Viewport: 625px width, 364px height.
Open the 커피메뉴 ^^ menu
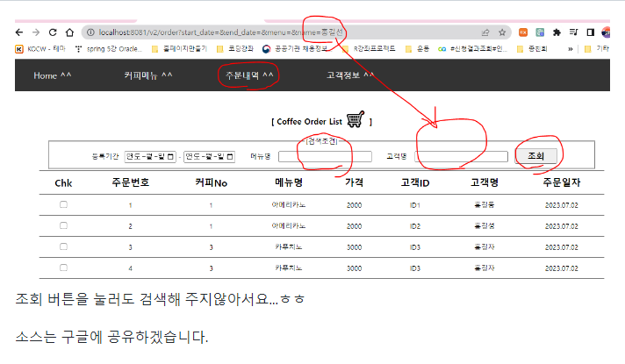click(148, 75)
